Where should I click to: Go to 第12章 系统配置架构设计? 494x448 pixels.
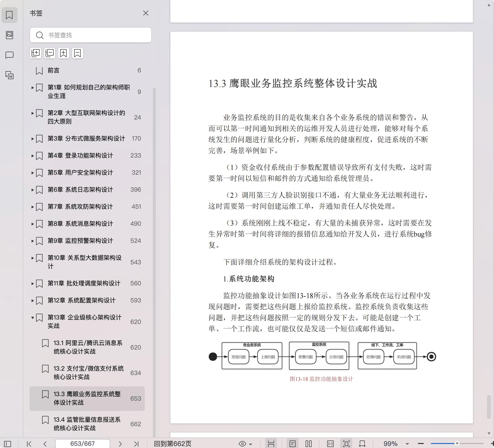click(x=81, y=300)
